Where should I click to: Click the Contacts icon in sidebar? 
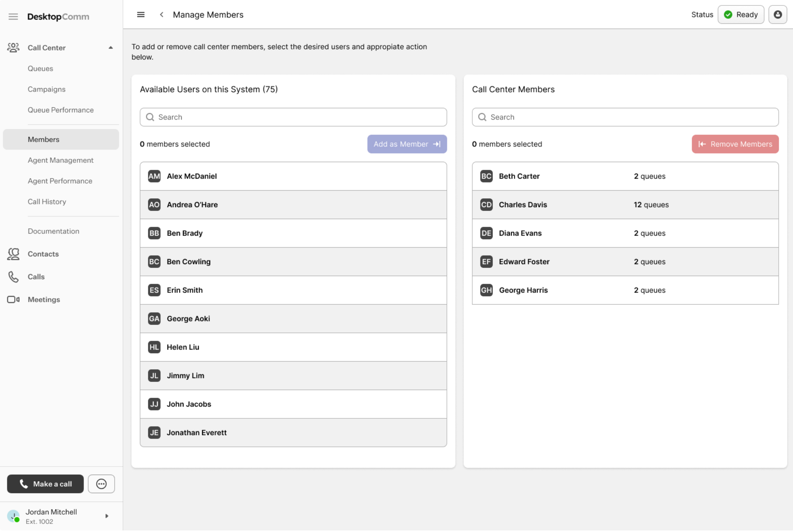tap(13, 254)
